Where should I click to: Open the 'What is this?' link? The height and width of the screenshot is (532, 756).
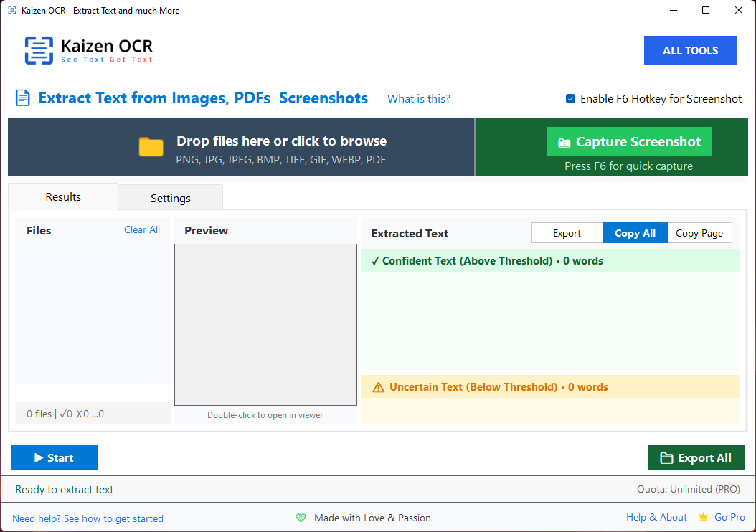pos(419,99)
